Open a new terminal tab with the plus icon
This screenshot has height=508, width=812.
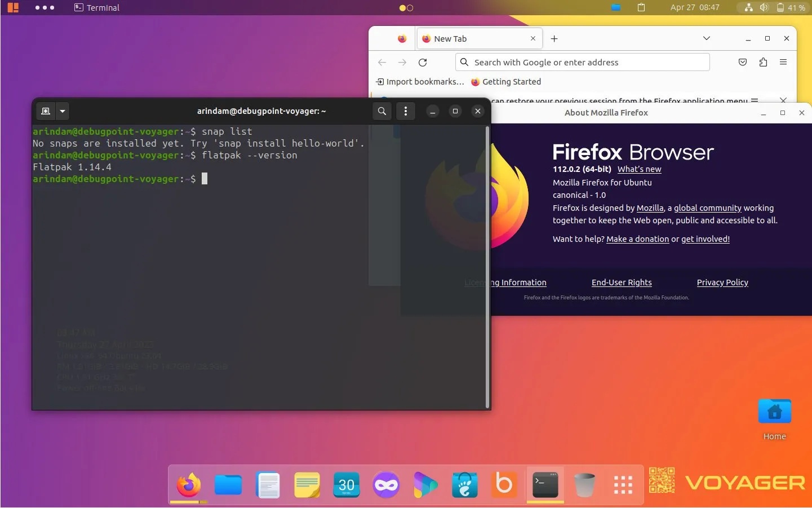46,111
